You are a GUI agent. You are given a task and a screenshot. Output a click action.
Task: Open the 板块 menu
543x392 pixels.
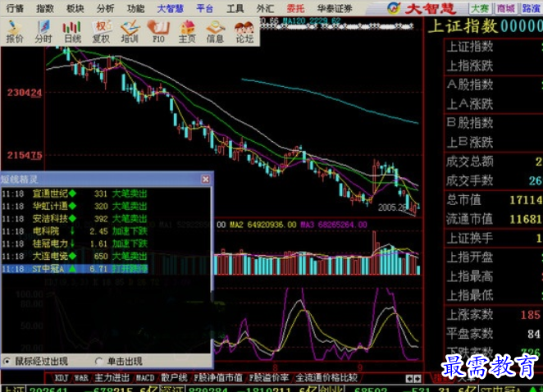click(x=75, y=8)
